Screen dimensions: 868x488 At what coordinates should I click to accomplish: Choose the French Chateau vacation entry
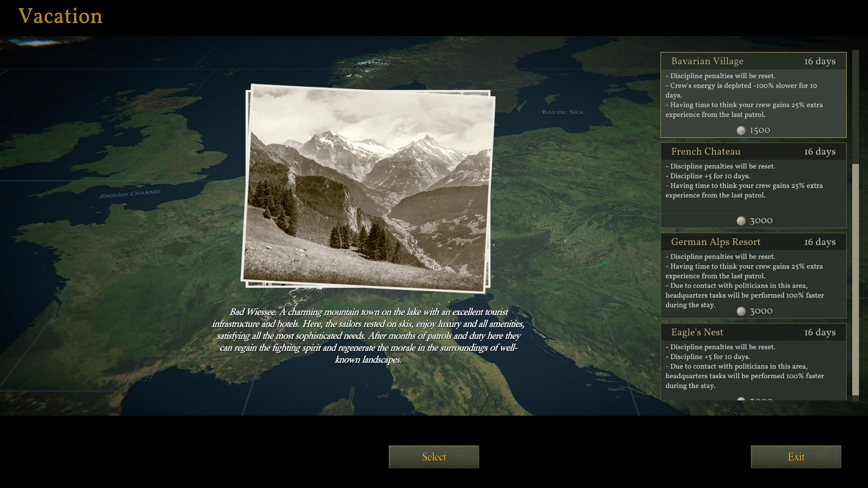click(705, 152)
